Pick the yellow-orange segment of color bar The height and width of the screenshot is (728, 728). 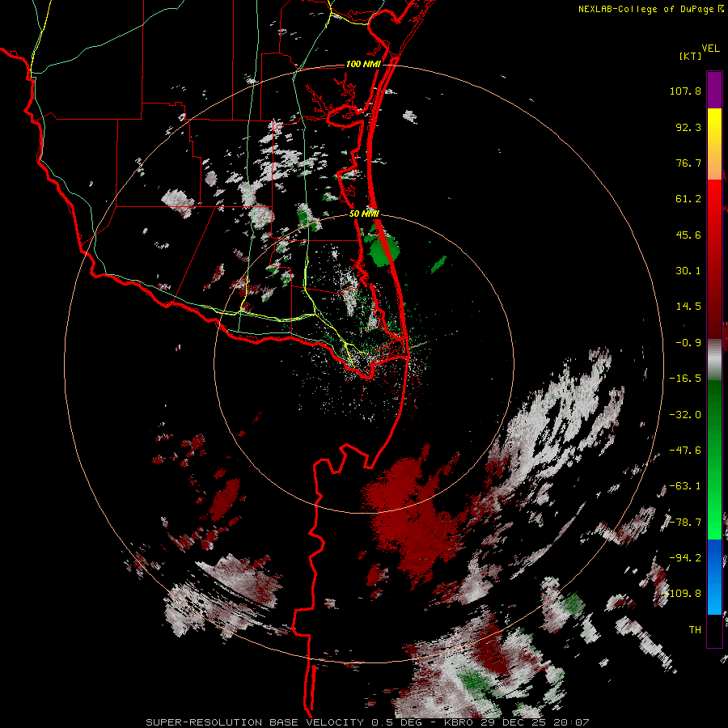pos(714,144)
